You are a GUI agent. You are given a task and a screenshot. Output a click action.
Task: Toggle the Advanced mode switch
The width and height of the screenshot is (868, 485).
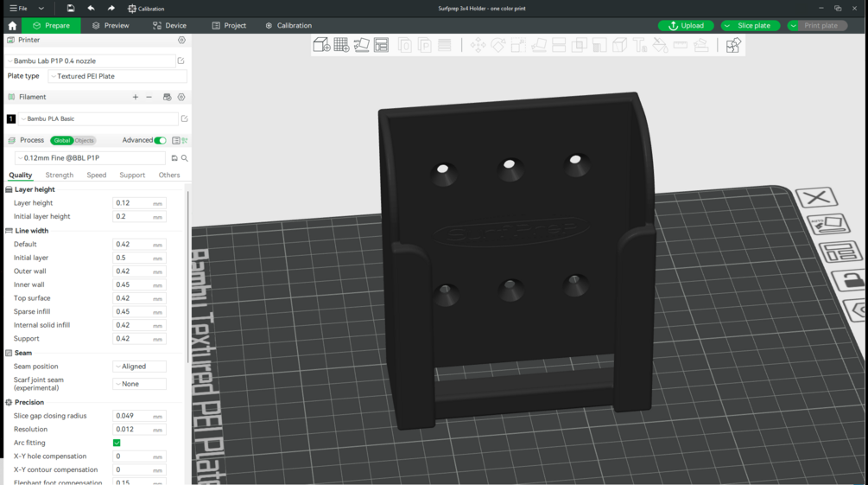[x=160, y=140]
